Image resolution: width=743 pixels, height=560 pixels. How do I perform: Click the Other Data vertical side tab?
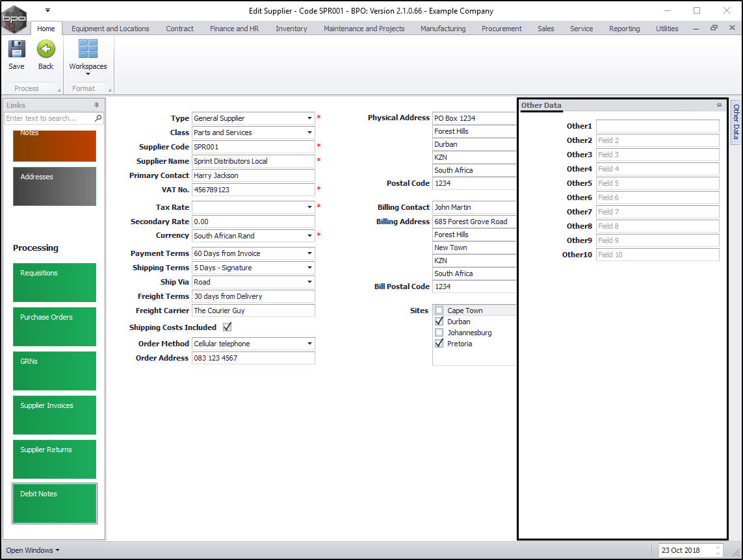pyautogui.click(x=736, y=122)
